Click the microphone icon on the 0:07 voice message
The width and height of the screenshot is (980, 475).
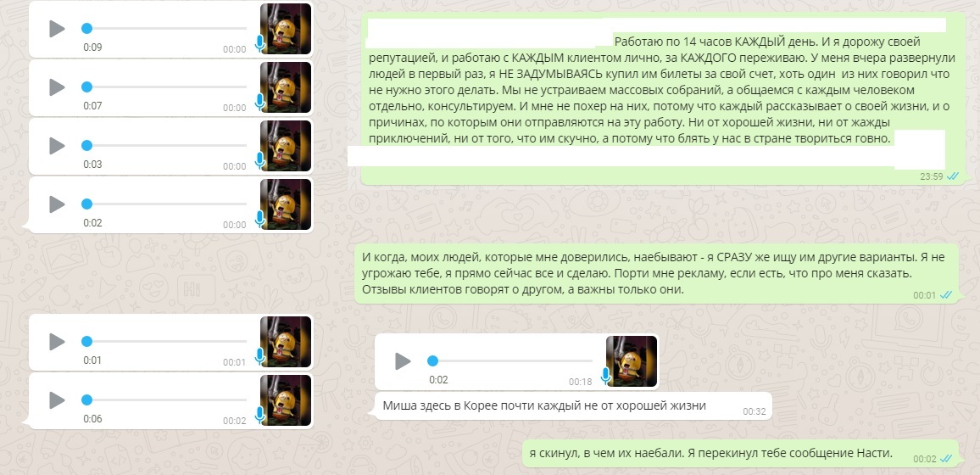(259, 102)
